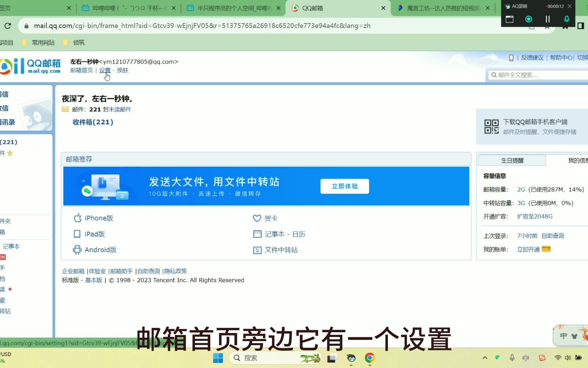This screenshot has width=588, height=368.
Task: Switch to 魔音工坊 browser tab
Action: coord(443,8)
